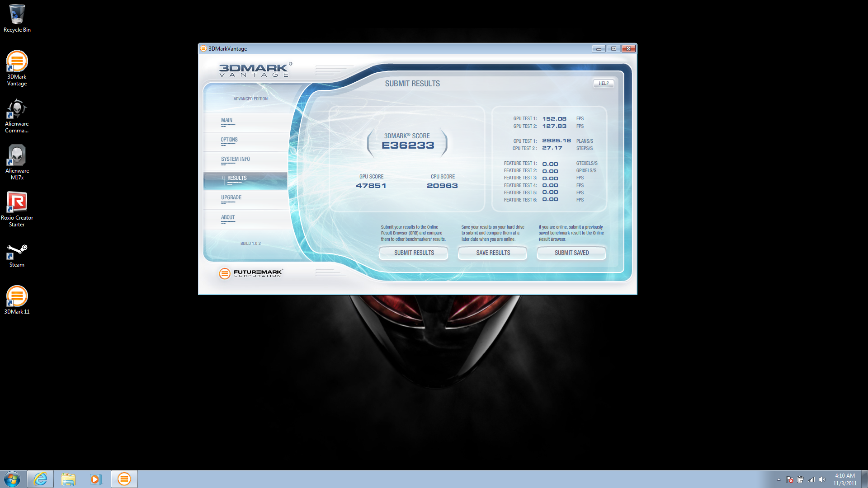Show hidden system tray icons
The height and width of the screenshot is (488, 868).
pyautogui.click(x=778, y=479)
